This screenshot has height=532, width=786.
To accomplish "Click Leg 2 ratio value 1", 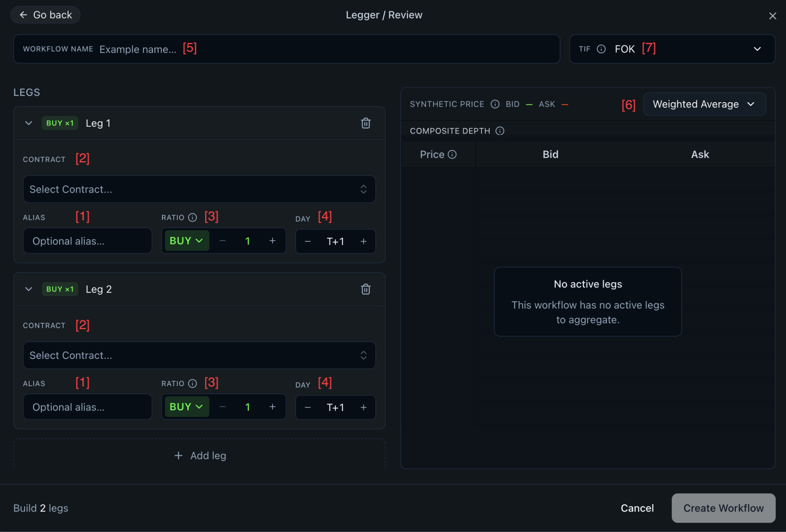I will [248, 407].
